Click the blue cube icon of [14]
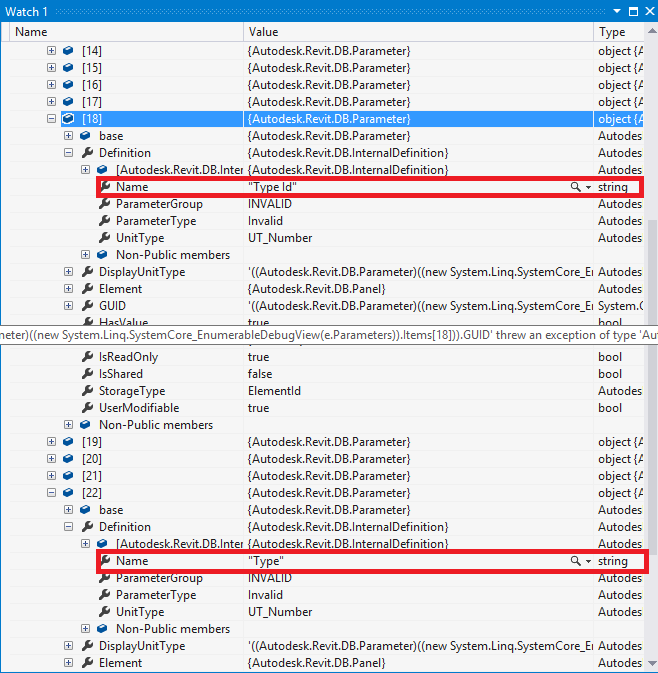 tap(68, 51)
